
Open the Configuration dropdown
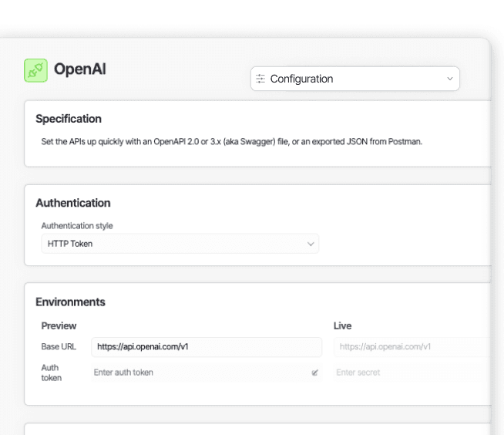(354, 79)
